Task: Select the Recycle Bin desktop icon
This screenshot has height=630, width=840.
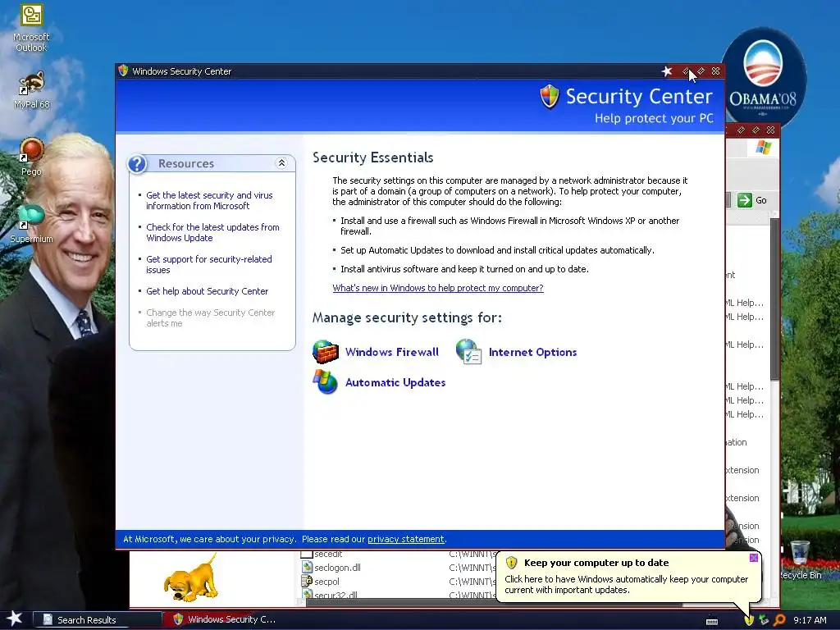Action: point(800,560)
